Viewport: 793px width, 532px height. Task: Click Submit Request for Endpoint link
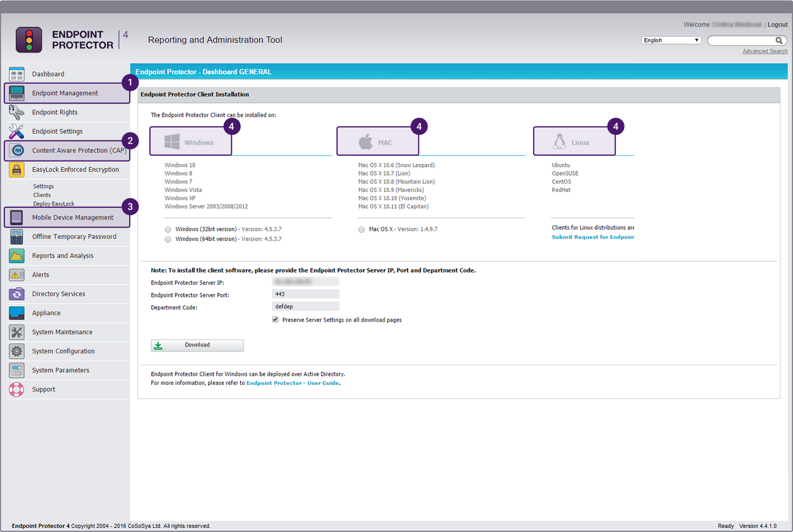(593, 237)
